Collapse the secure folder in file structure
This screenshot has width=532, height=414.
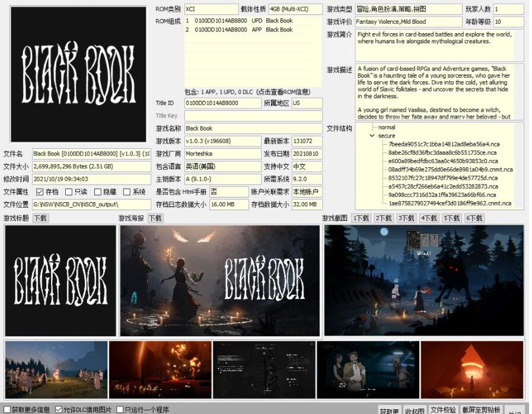372,136
